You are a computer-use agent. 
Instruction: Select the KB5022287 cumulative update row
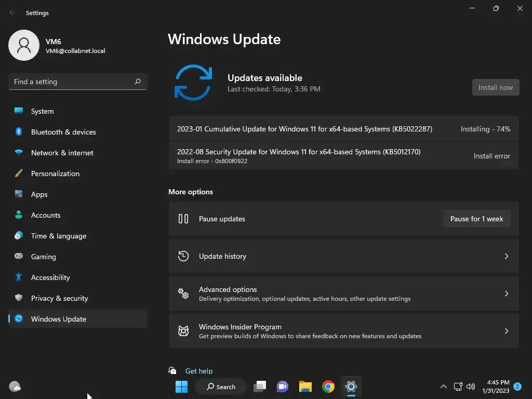344,129
